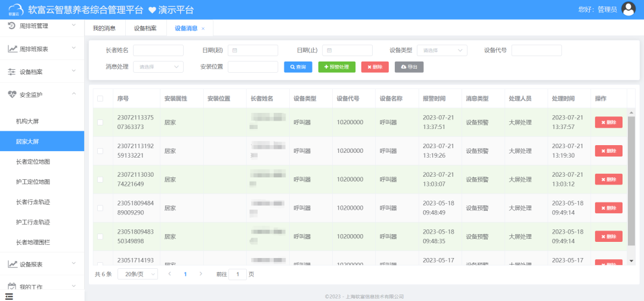This screenshot has width=644, height=301.
Task: Open 长者地理围栏 in sidebar
Action: (x=42, y=242)
